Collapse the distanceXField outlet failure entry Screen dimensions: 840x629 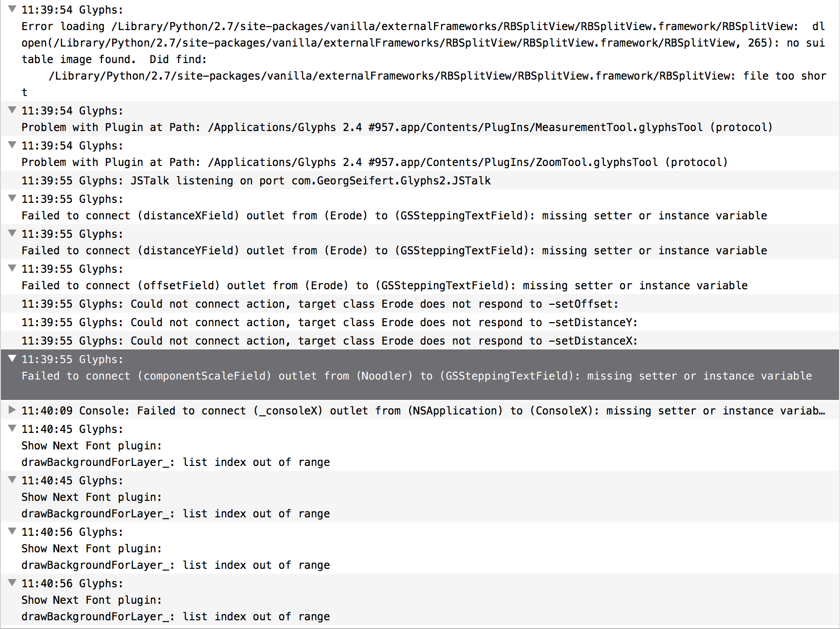tap(13, 199)
